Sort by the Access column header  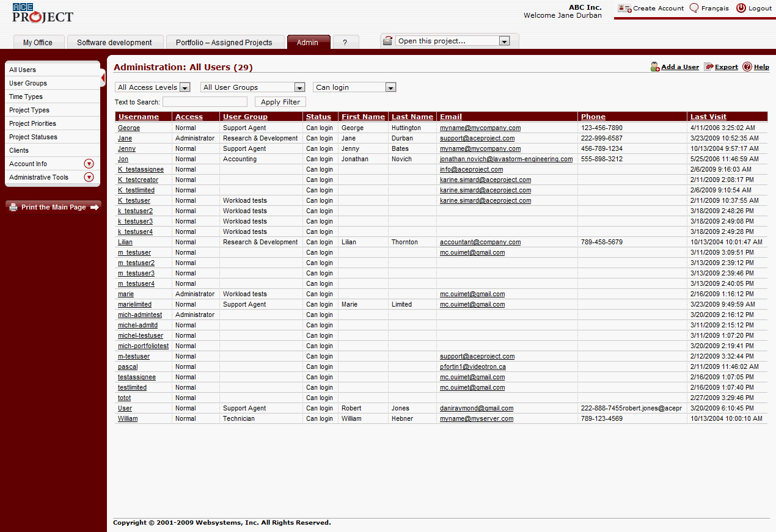189,117
